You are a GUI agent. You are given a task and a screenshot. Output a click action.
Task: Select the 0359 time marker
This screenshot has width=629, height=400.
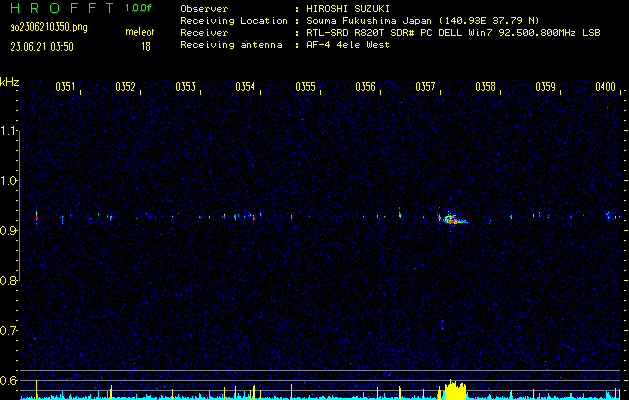(x=546, y=87)
